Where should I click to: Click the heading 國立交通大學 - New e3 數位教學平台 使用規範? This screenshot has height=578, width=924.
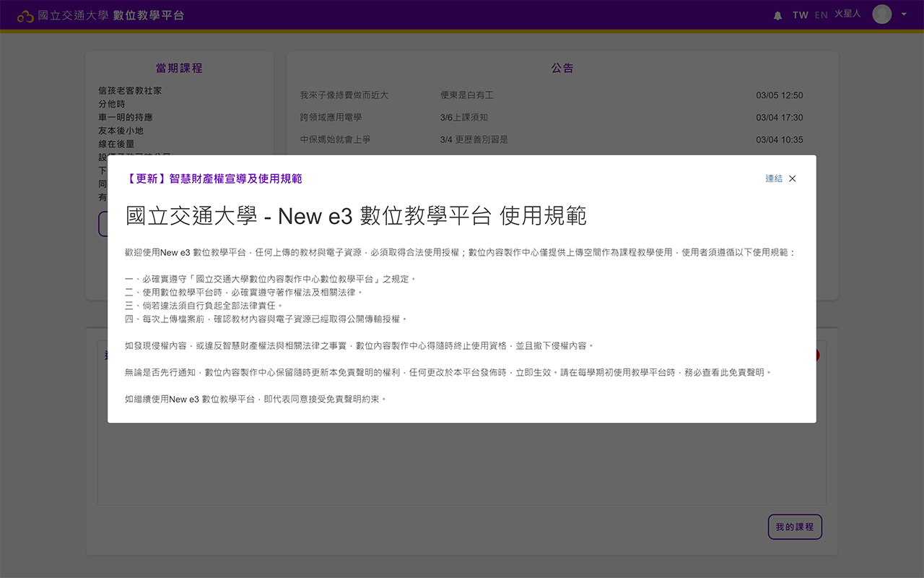356,216
